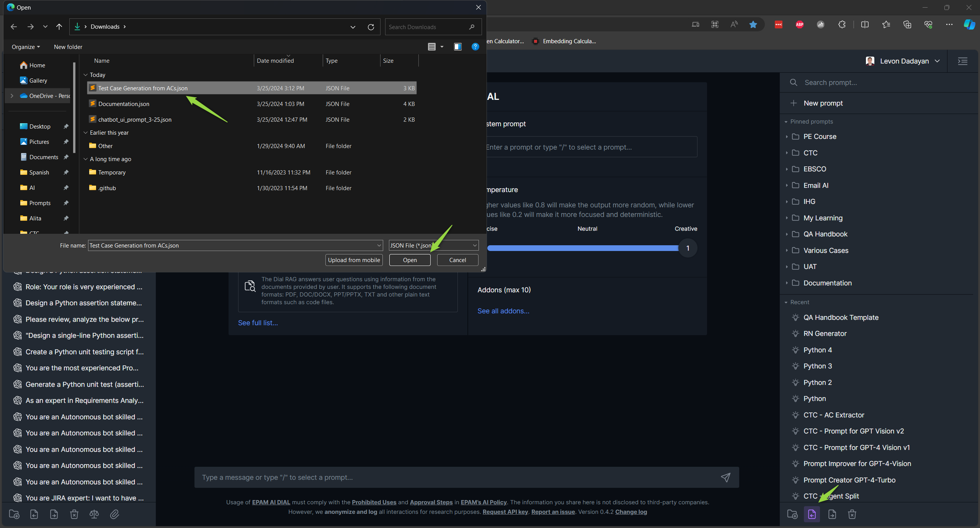The width and height of the screenshot is (980, 528).
Task: Click New folder in the dialog toolbar
Action: point(68,47)
